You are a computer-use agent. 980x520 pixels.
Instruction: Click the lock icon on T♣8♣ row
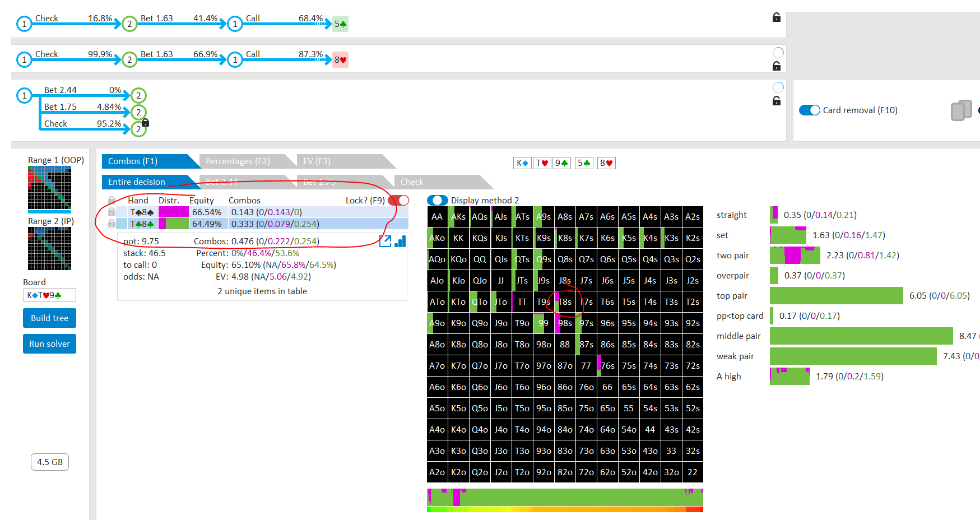(x=112, y=224)
